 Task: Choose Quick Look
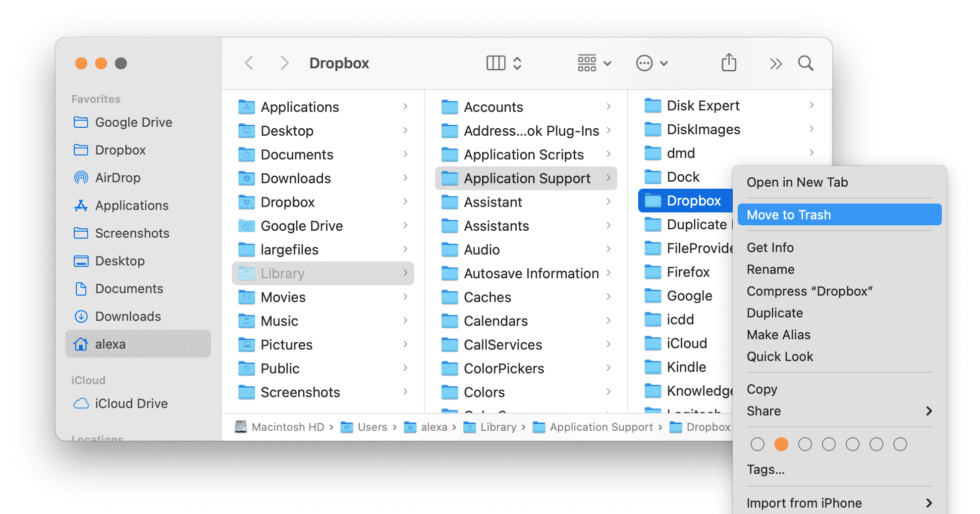(839, 357)
